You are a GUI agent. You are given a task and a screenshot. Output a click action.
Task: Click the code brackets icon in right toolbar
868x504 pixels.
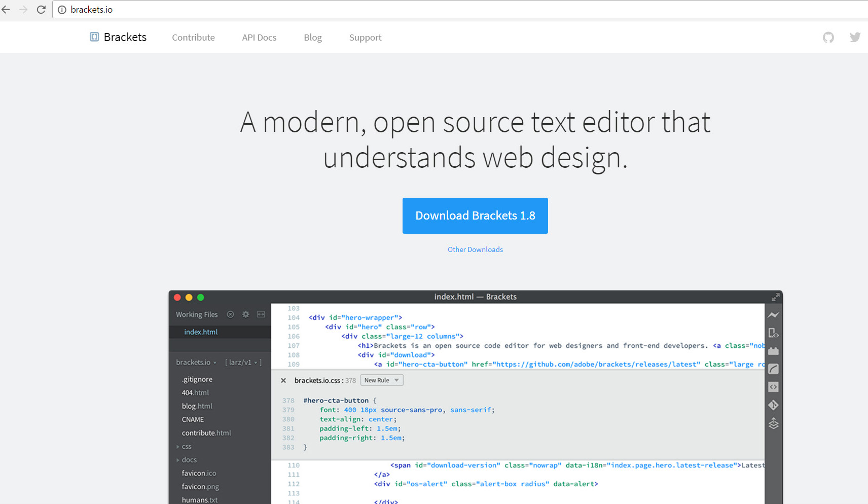click(773, 387)
